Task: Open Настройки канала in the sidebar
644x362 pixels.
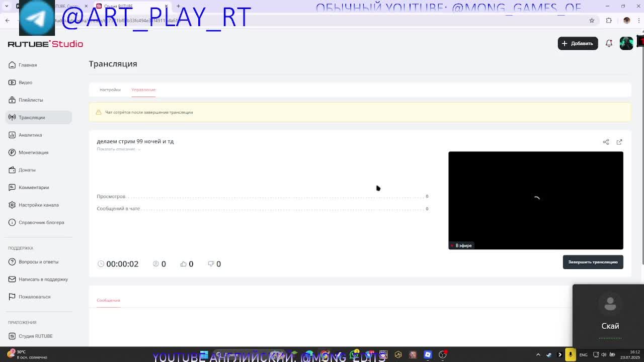Action: click(39, 205)
